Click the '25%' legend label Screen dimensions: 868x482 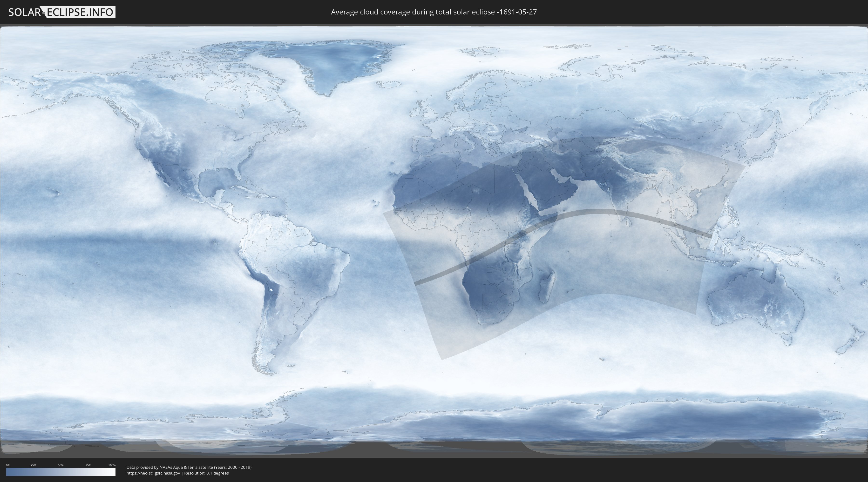click(x=33, y=465)
